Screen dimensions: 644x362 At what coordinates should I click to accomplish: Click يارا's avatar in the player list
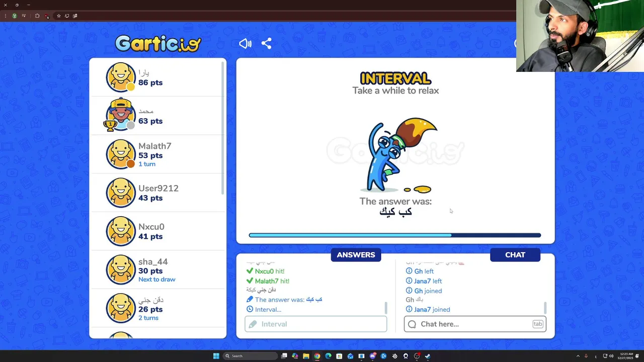coord(121,77)
